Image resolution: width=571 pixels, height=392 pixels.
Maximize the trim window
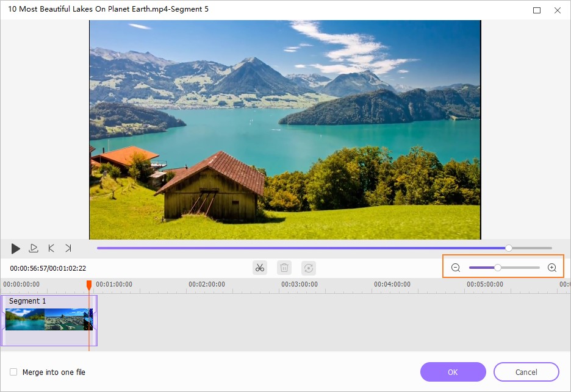click(x=537, y=10)
